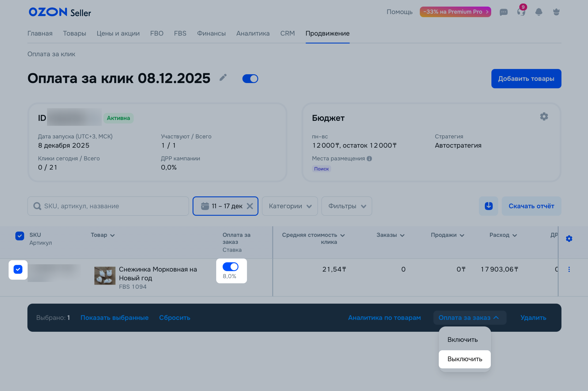Open three-dot row actions menu
The height and width of the screenshot is (391, 588).
(569, 269)
